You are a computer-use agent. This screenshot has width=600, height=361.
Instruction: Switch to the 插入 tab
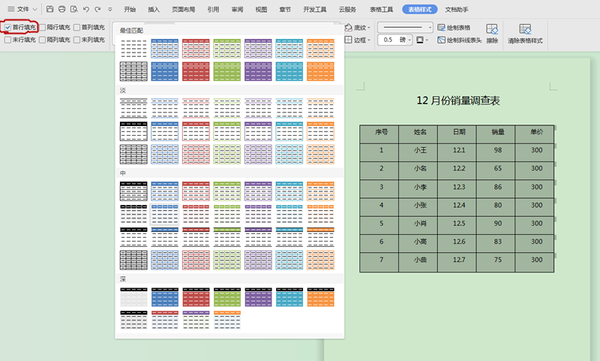pos(153,9)
